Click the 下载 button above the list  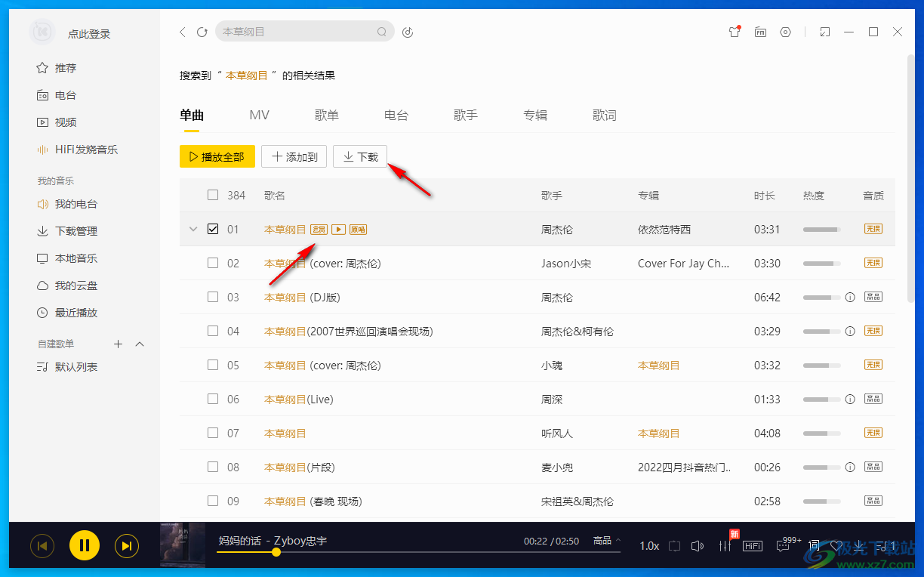tap(360, 156)
